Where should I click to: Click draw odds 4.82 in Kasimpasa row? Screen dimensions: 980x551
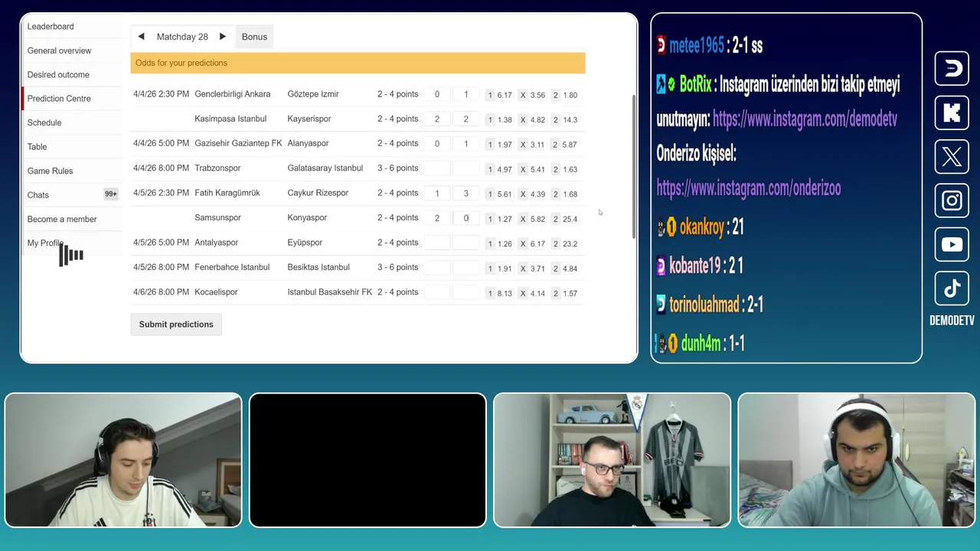click(532, 119)
